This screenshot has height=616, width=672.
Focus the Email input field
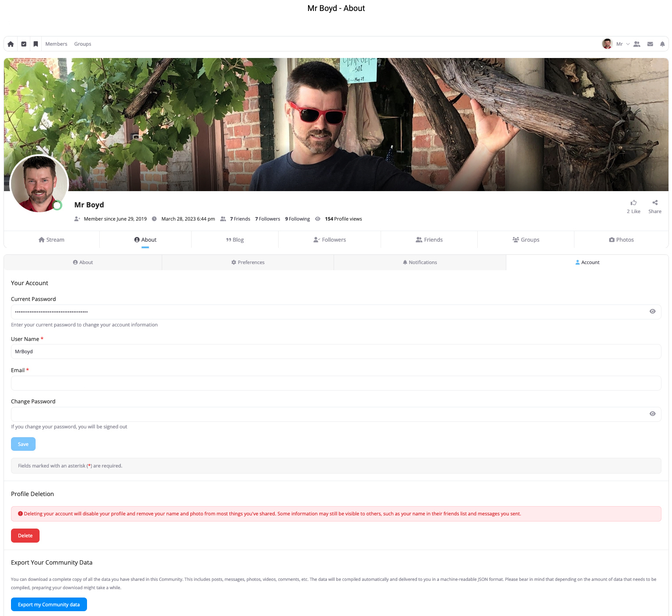coord(336,383)
